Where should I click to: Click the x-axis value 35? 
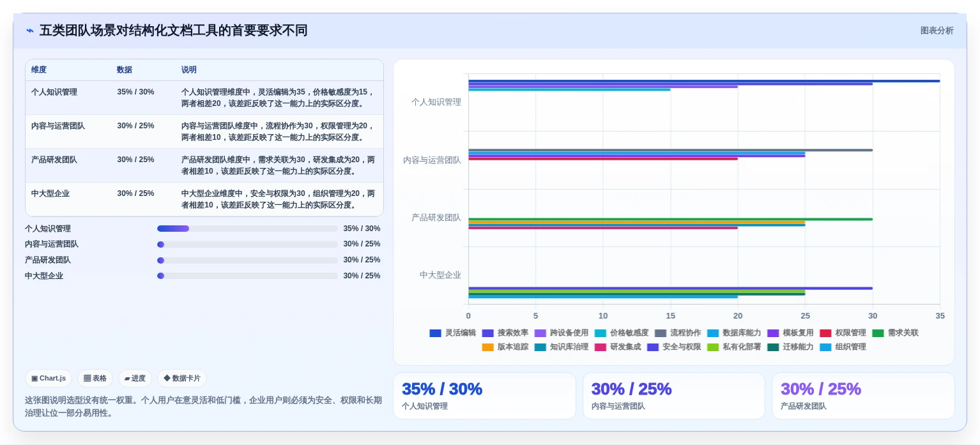(x=940, y=316)
